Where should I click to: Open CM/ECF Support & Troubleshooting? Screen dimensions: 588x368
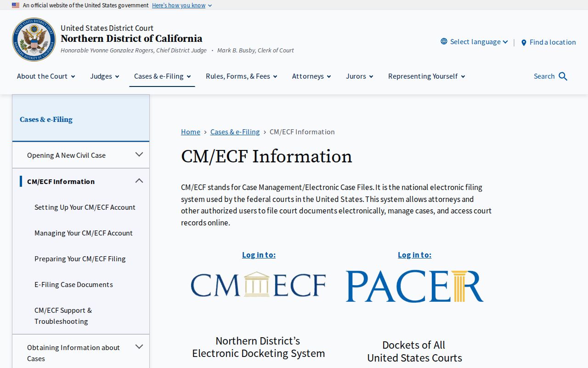pyautogui.click(x=63, y=316)
